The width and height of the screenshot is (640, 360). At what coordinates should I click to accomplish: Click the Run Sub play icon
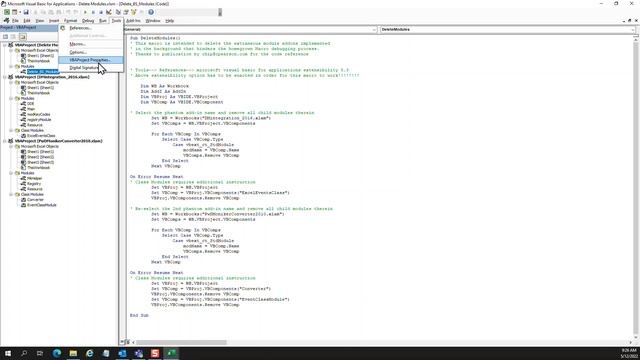85,12
